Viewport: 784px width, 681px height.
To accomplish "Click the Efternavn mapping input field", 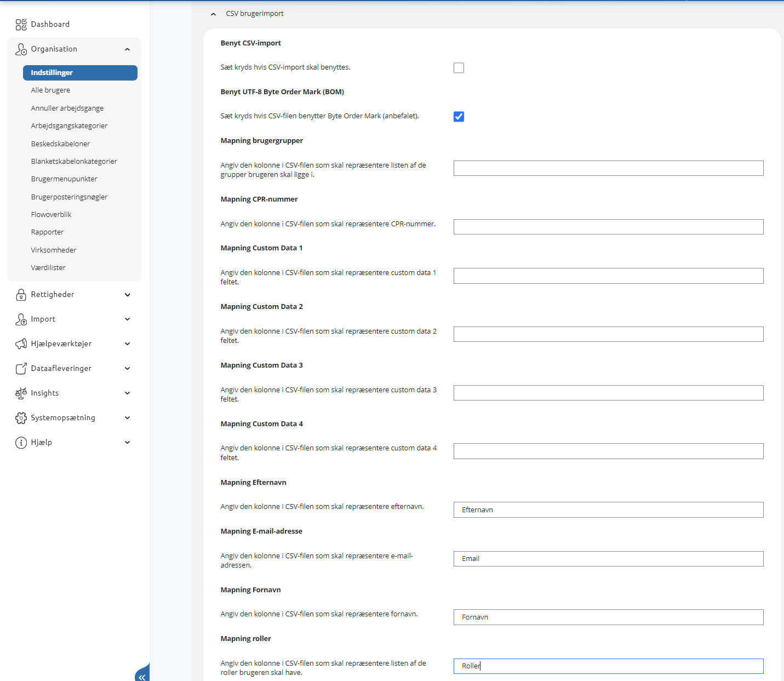I will [x=608, y=510].
